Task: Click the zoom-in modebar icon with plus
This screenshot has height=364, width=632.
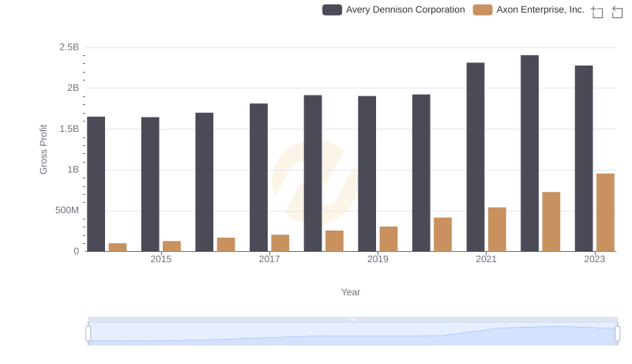Action: tap(597, 12)
